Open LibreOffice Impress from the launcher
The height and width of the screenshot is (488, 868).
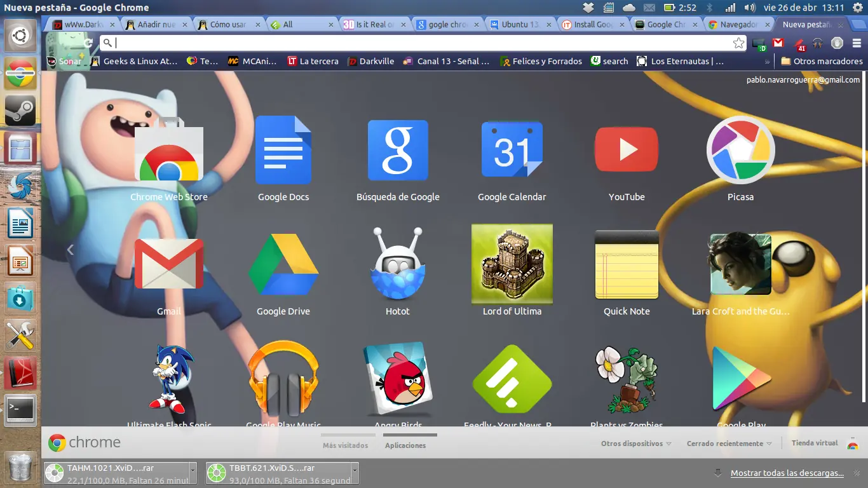(20, 261)
